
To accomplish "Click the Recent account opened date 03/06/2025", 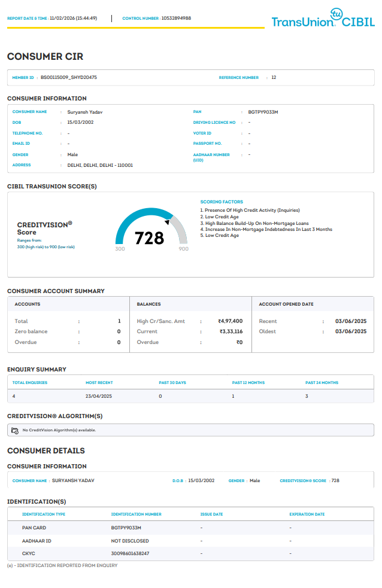I will (351, 321).
